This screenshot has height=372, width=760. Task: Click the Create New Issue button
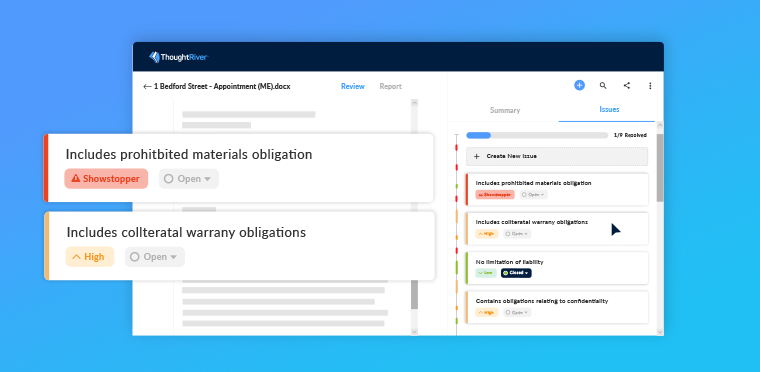coord(557,157)
